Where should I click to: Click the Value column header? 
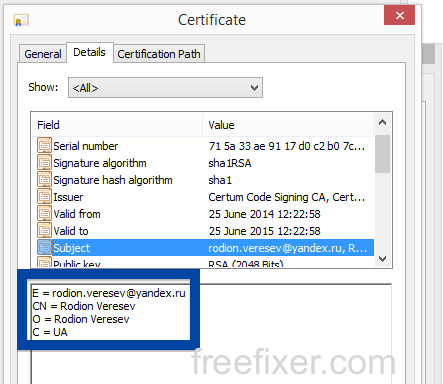(288, 125)
